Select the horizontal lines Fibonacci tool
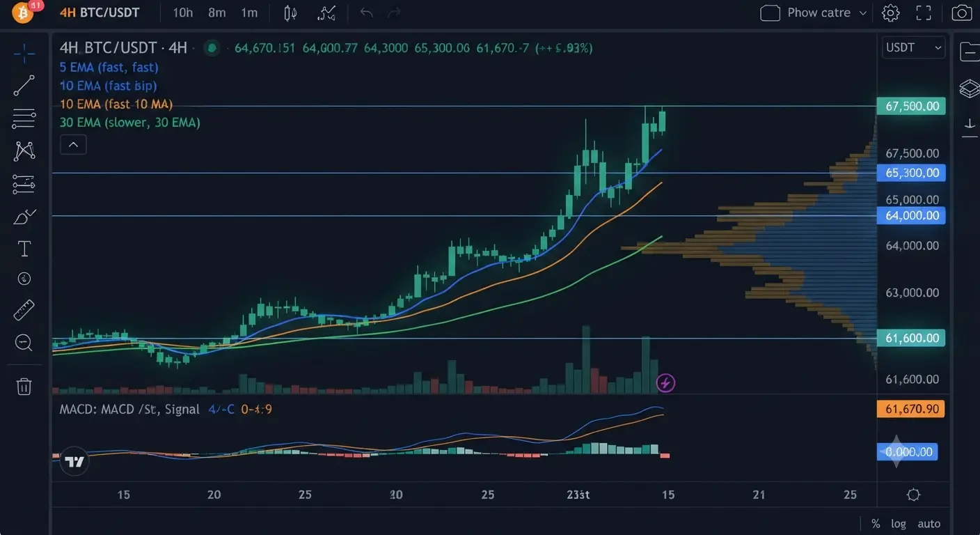The image size is (980, 535). tap(24, 118)
